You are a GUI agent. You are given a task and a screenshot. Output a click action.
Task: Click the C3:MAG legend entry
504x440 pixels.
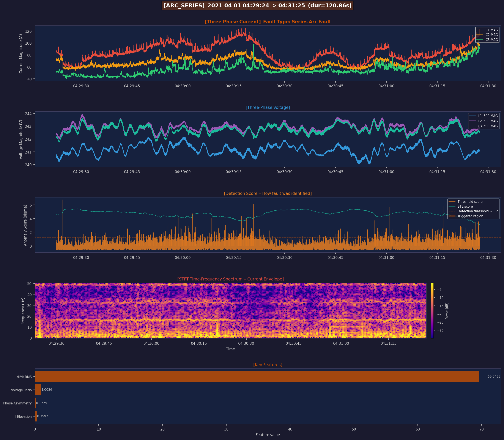[491, 40]
